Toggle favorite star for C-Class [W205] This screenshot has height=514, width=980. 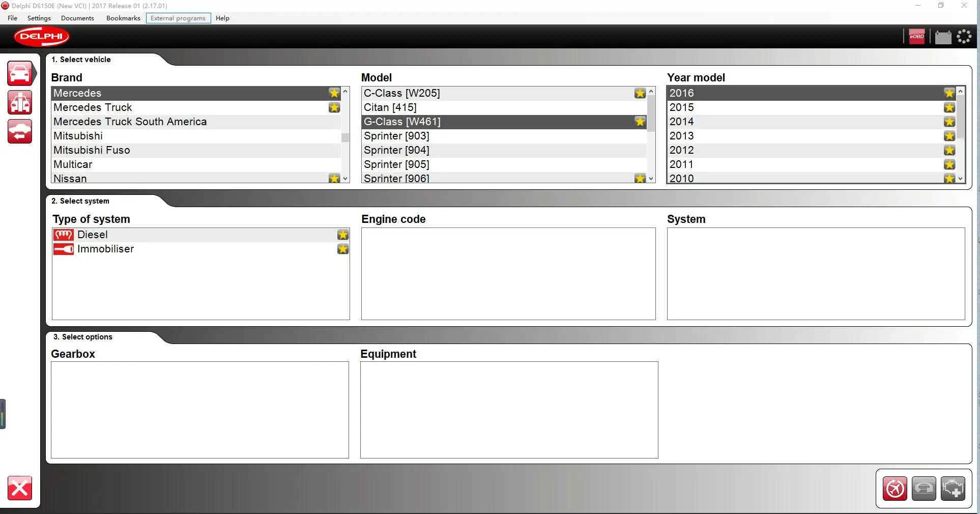(640, 93)
